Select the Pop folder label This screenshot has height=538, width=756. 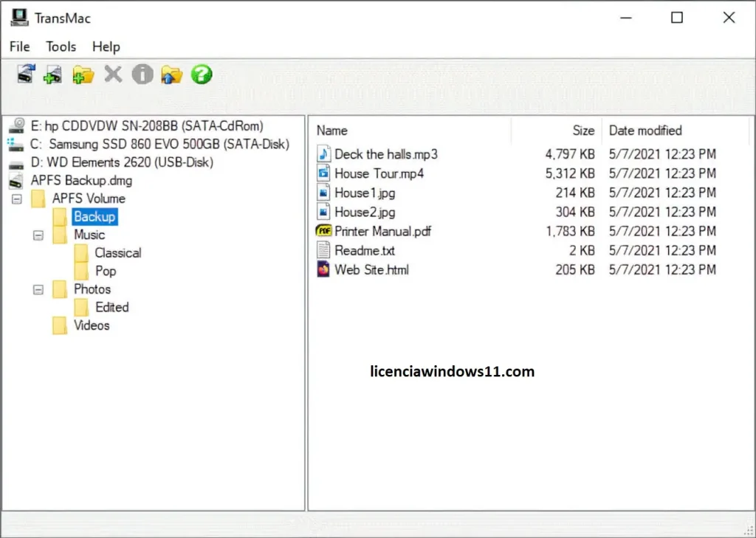tap(106, 271)
